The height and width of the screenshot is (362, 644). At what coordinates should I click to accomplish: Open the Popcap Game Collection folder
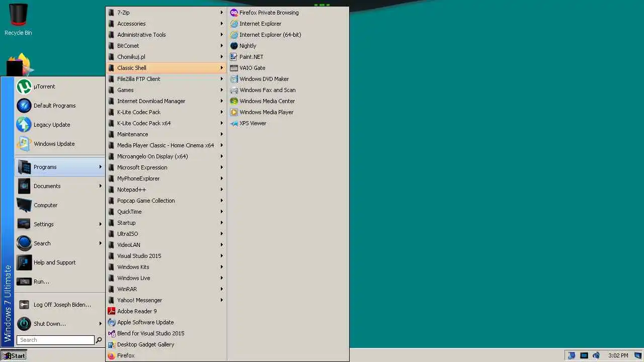pyautogui.click(x=167, y=201)
